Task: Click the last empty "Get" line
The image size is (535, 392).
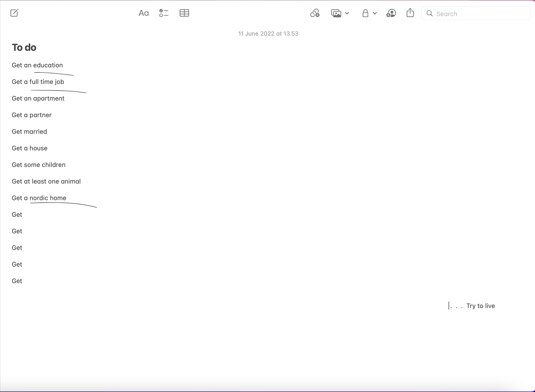Action: [x=17, y=281]
